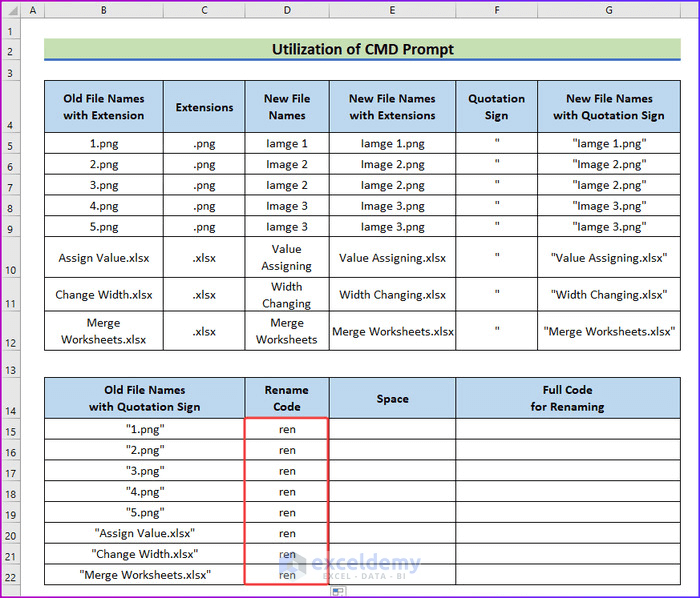Click the 'Space' header cell
Viewport: 700px width, 598px height.
(392, 398)
